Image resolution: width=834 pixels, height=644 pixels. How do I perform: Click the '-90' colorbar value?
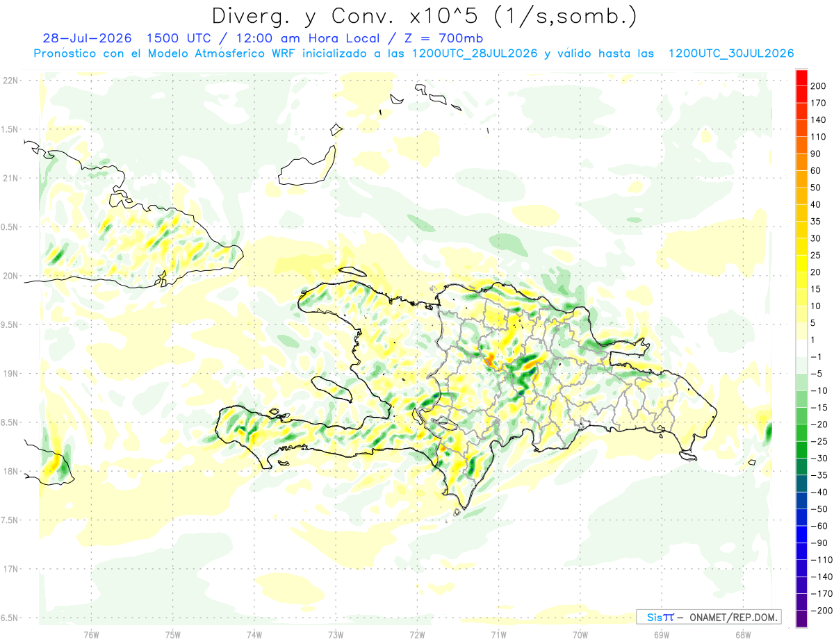tap(820, 543)
